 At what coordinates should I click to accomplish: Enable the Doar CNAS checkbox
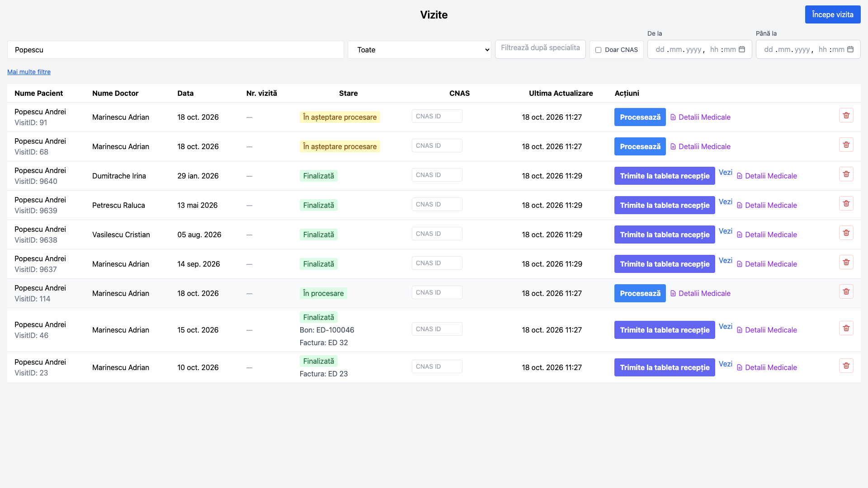click(x=598, y=50)
